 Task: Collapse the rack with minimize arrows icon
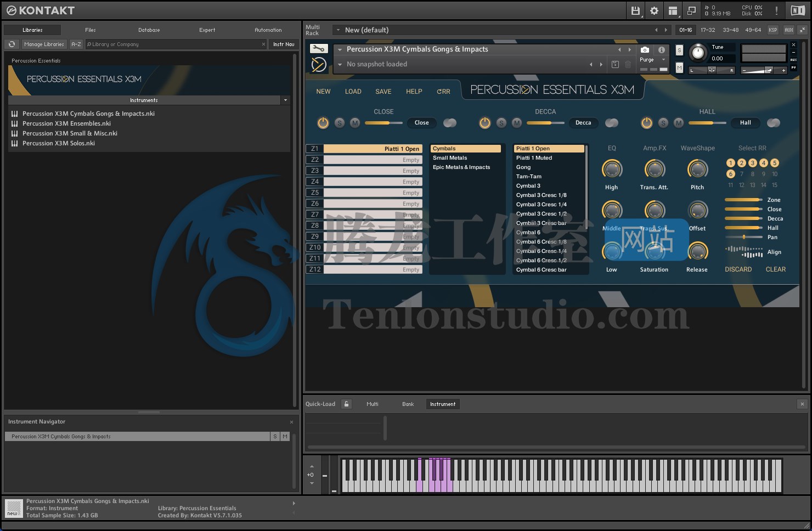[803, 30]
